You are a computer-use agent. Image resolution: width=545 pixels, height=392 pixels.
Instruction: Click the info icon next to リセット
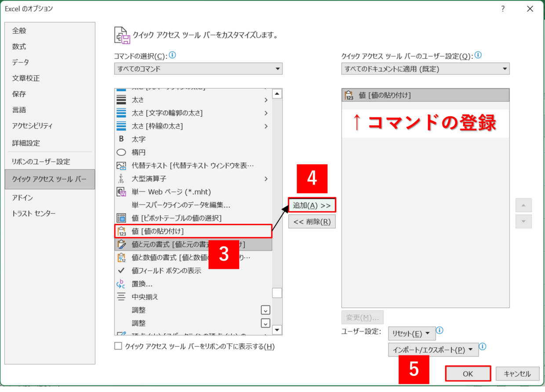[440, 331]
